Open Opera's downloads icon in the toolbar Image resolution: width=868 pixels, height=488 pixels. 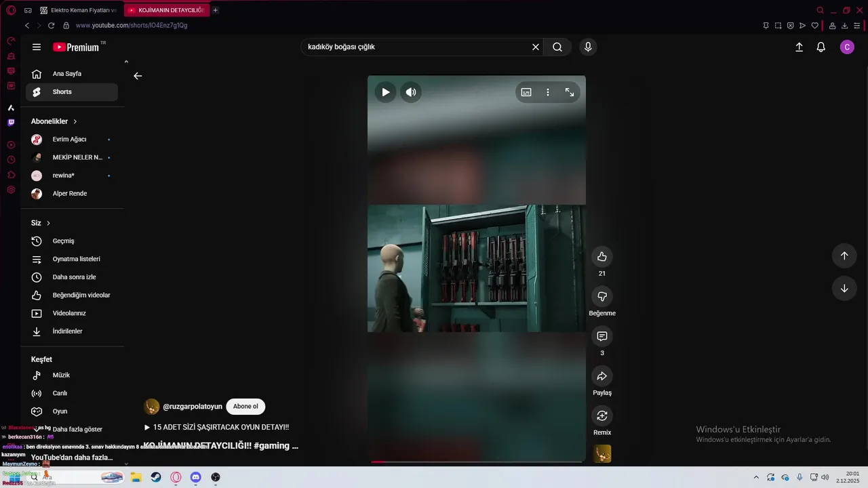(845, 25)
